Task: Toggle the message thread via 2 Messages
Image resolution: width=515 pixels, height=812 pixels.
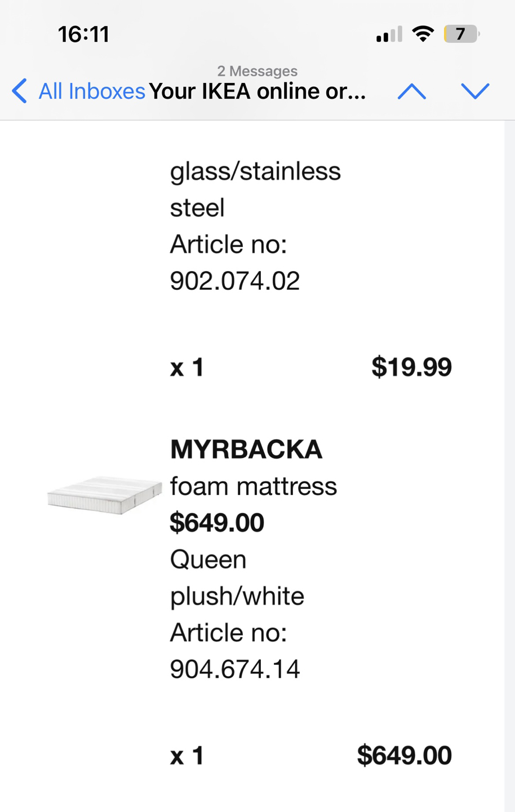Action: click(257, 71)
